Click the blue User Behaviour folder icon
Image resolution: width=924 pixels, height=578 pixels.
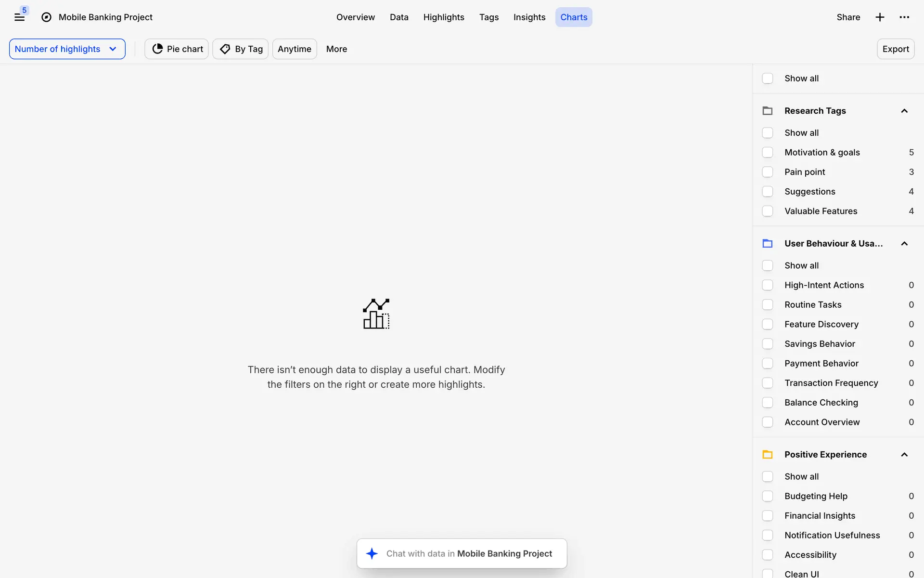pyautogui.click(x=768, y=244)
